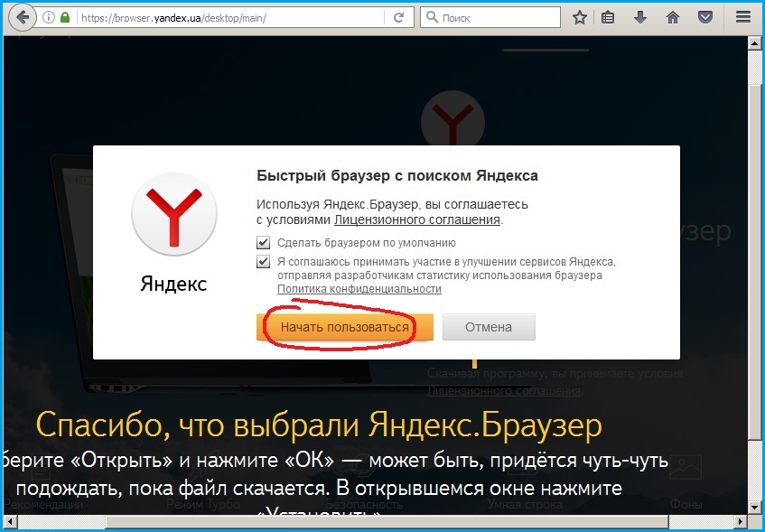
Task: Uncheck the usage statistics consent checkbox
Action: pyautogui.click(x=263, y=262)
